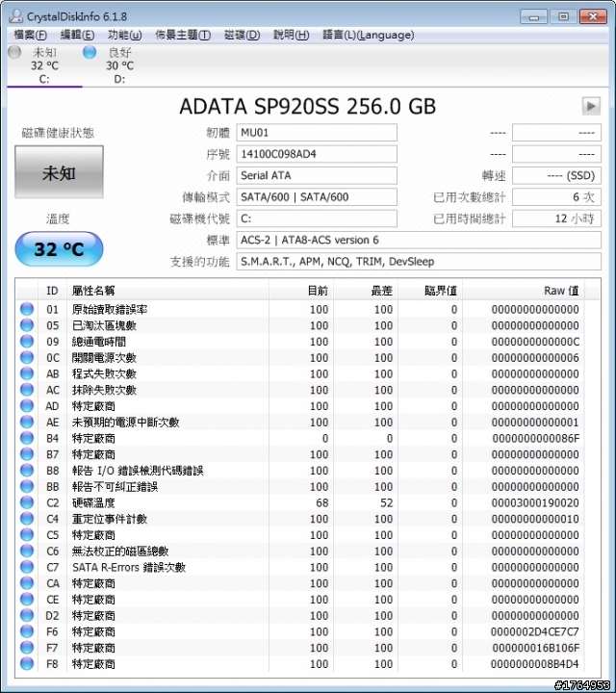Click status orb for attribute C7
Image resolution: width=616 pixels, height=693 pixels.
tap(27, 567)
